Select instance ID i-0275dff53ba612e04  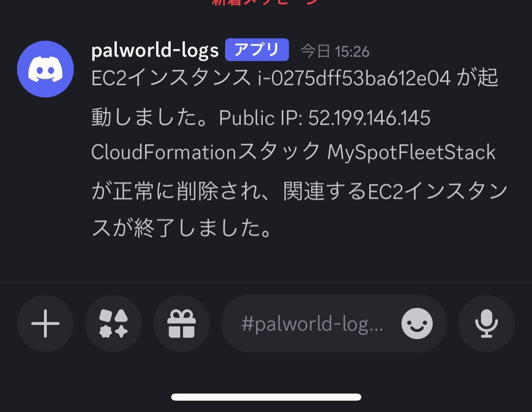click(x=354, y=78)
